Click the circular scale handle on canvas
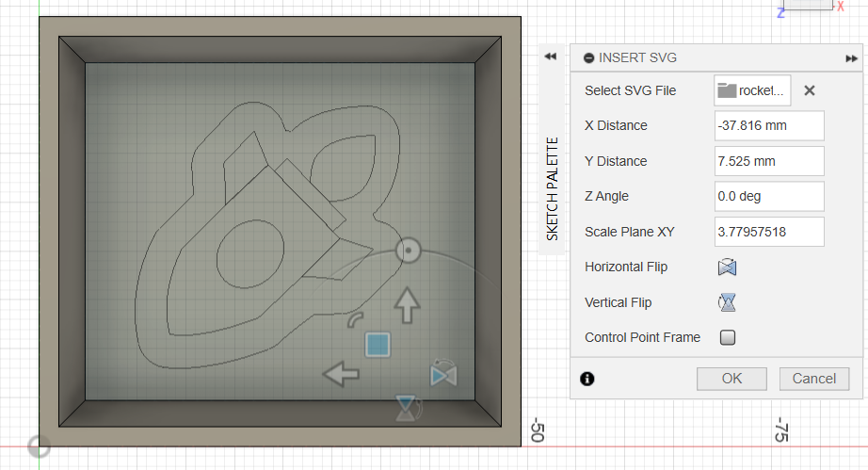Image resolution: width=868 pixels, height=470 pixels. pos(409,251)
